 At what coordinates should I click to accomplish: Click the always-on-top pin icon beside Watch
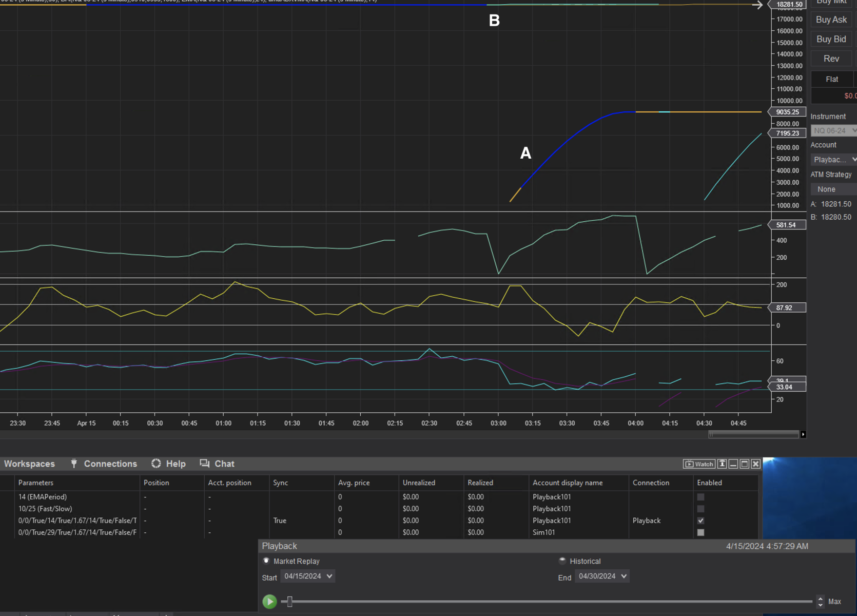[x=722, y=464]
